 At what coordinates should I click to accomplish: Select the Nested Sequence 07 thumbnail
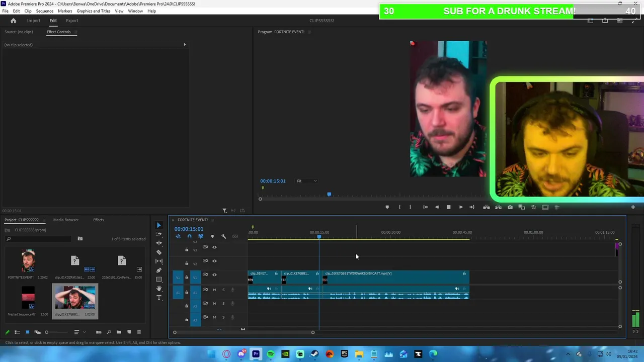pyautogui.click(x=28, y=298)
